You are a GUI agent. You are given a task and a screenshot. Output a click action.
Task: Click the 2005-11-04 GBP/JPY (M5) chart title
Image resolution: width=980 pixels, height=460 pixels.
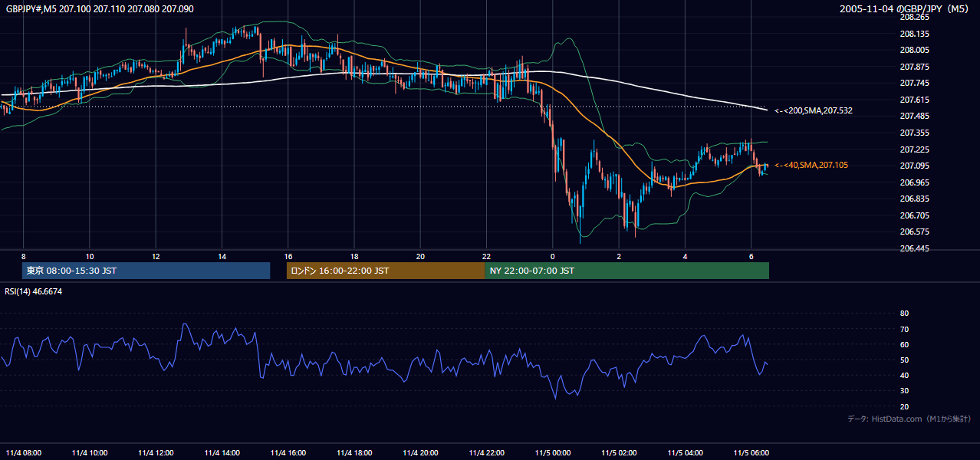point(906,8)
